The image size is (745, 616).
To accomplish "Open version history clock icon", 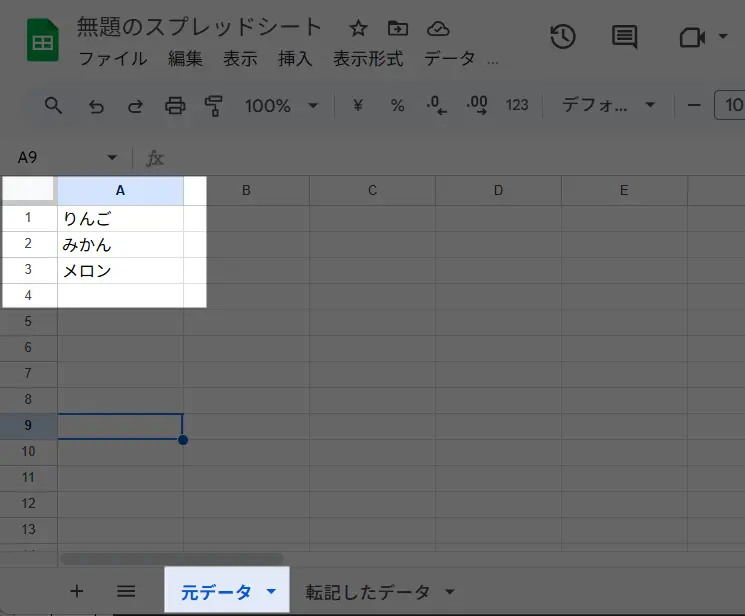I will pyautogui.click(x=563, y=37).
